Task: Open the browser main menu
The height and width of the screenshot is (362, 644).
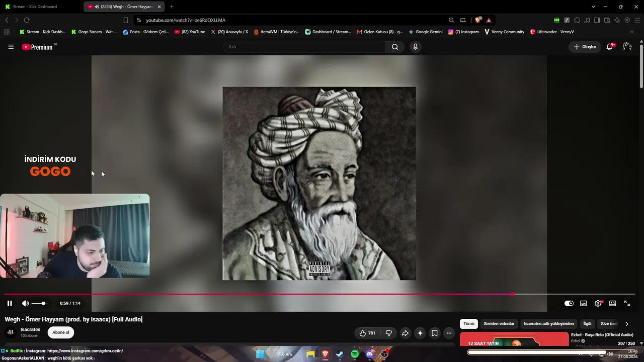Action: [637, 20]
